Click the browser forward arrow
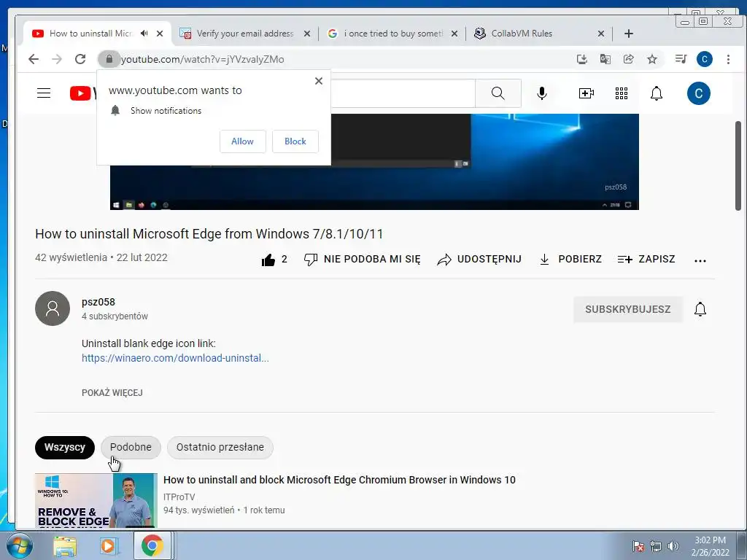This screenshot has width=747, height=560. pyautogui.click(x=57, y=59)
